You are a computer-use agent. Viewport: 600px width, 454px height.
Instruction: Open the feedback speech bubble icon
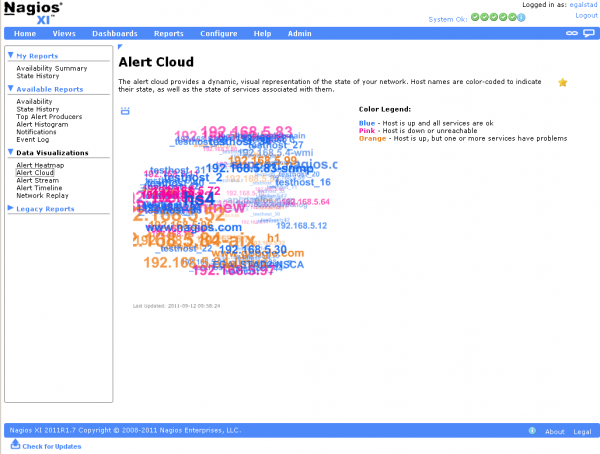coord(588,33)
